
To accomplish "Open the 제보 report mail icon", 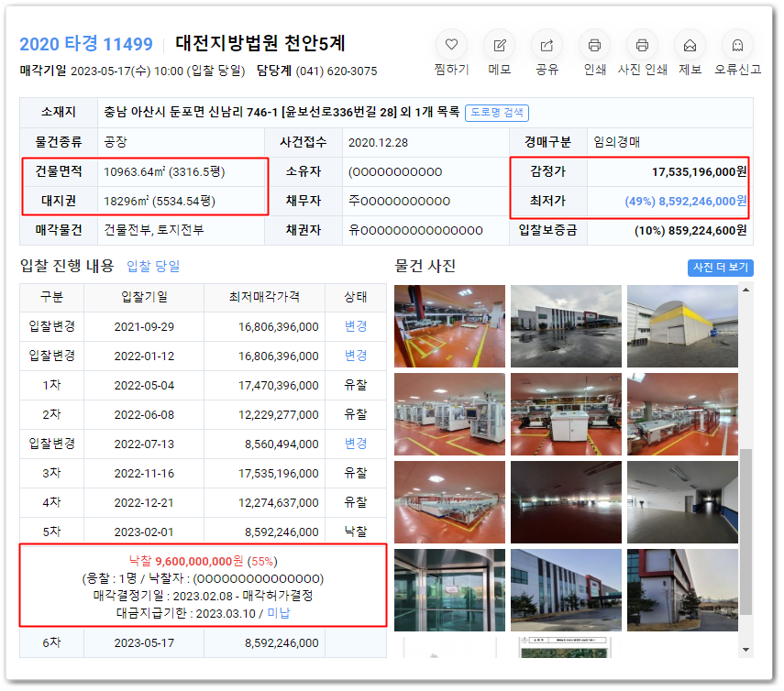I will point(690,46).
